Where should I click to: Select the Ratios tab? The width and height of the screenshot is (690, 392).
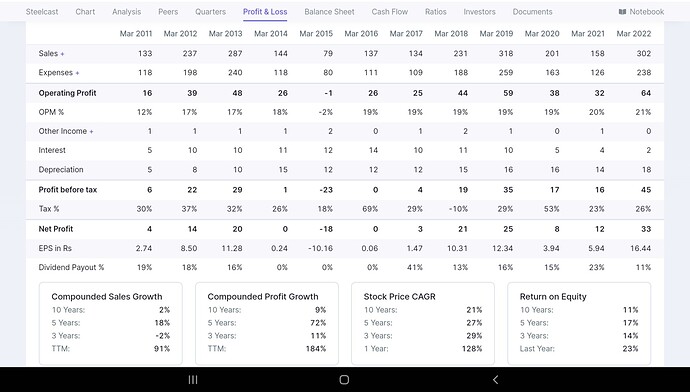[x=436, y=12]
